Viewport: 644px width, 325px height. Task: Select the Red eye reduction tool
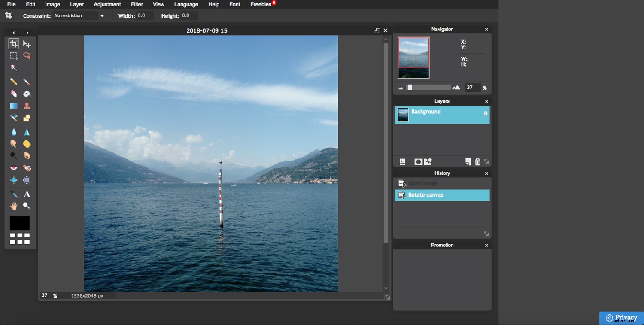point(13,168)
